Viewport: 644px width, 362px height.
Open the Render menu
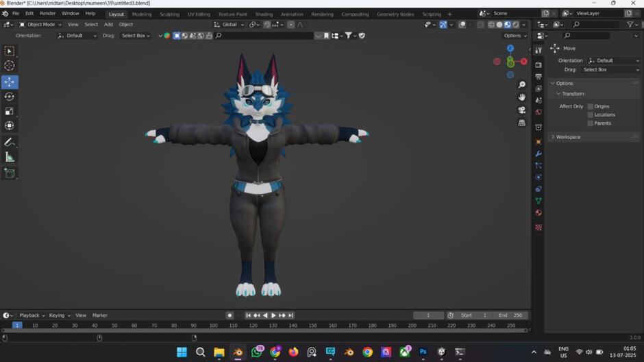[x=48, y=14]
